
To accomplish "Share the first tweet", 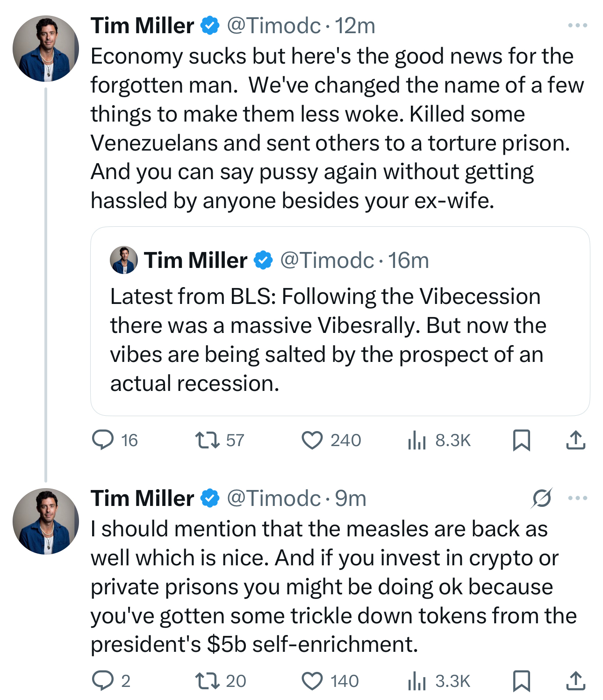I will point(575,440).
